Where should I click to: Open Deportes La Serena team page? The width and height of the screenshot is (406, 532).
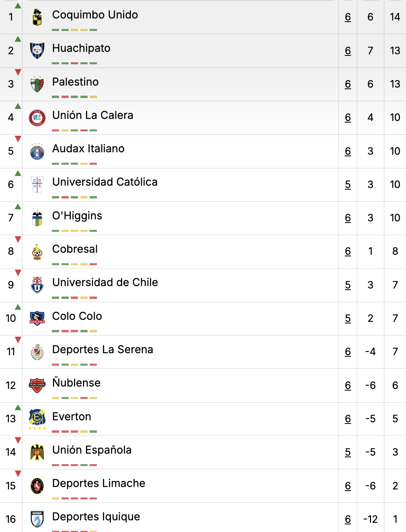[103, 350]
